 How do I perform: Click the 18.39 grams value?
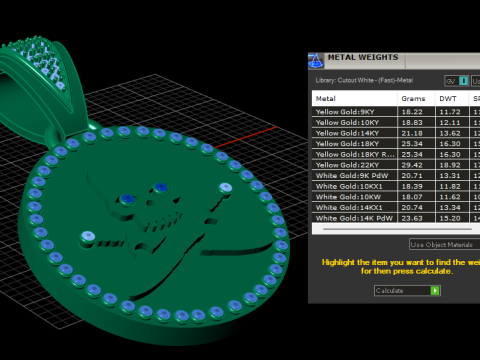[412, 187]
